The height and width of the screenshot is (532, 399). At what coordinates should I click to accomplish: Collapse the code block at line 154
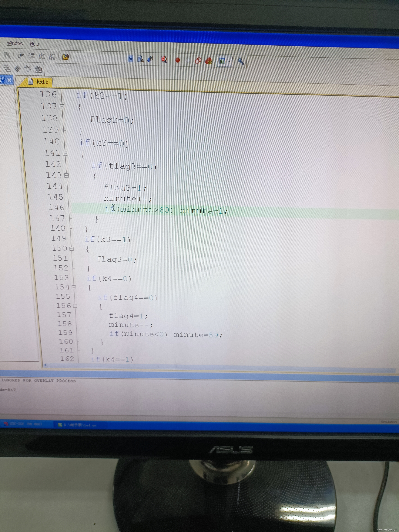pos(74,287)
